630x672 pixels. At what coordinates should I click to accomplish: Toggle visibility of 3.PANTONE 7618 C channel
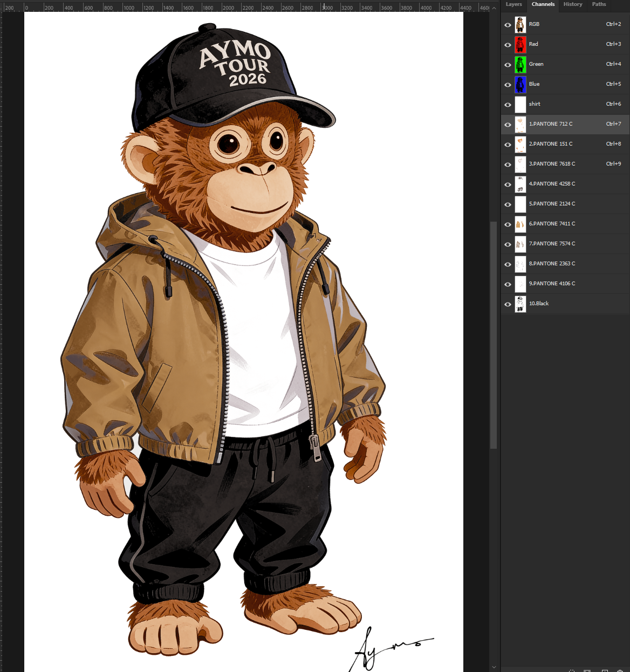tap(508, 164)
